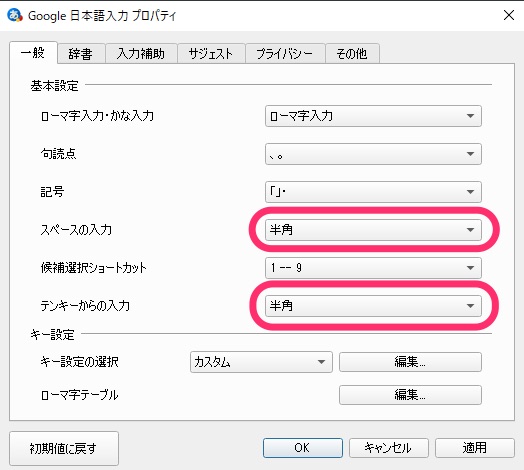Image resolution: width=524 pixels, height=470 pixels.
Task: Click the ローマ字入力・かな入力 label
Action: [97, 116]
